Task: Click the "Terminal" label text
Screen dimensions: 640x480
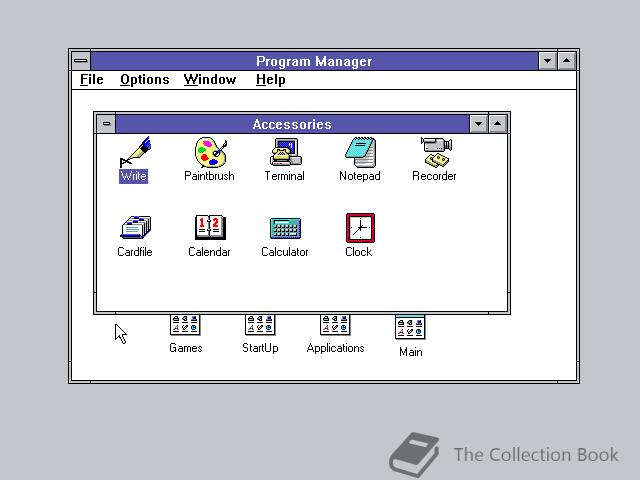Action: [284, 176]
